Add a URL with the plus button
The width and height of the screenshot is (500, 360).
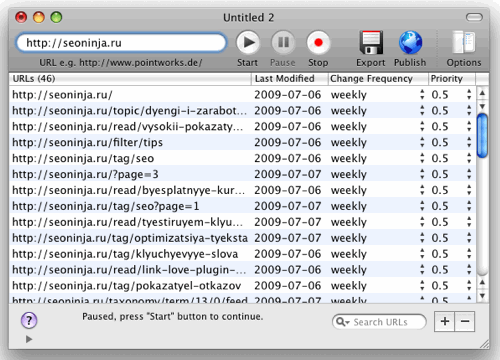click(445, 321)
